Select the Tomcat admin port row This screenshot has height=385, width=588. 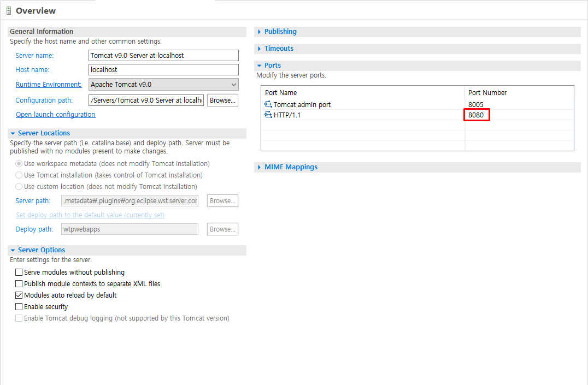tap(418, 105)
